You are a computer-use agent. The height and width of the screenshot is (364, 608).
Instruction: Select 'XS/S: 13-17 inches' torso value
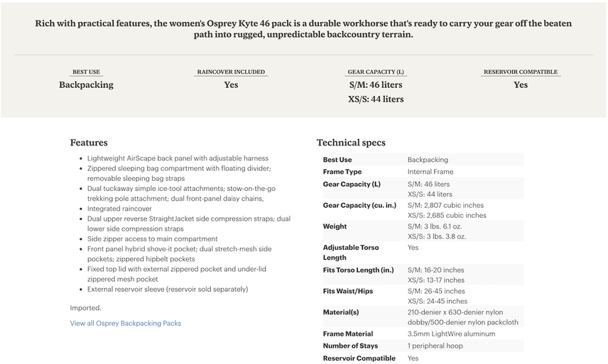(436, 280)
